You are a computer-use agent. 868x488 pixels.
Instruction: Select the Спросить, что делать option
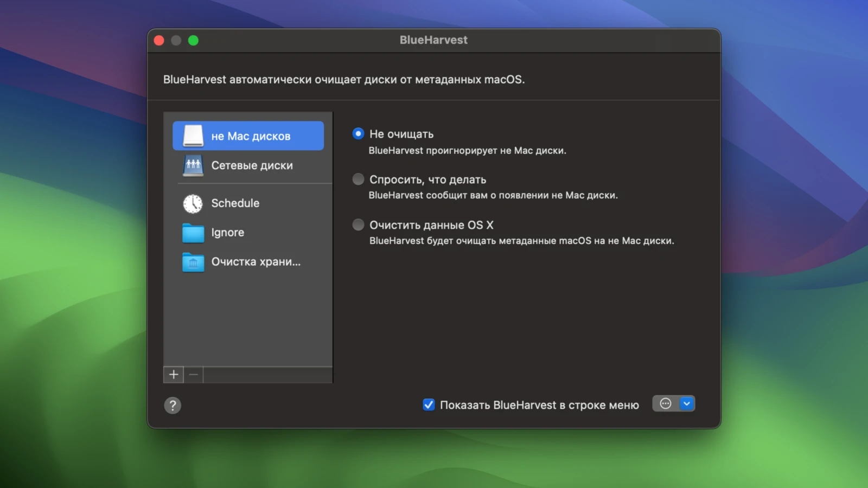[358, 179]
